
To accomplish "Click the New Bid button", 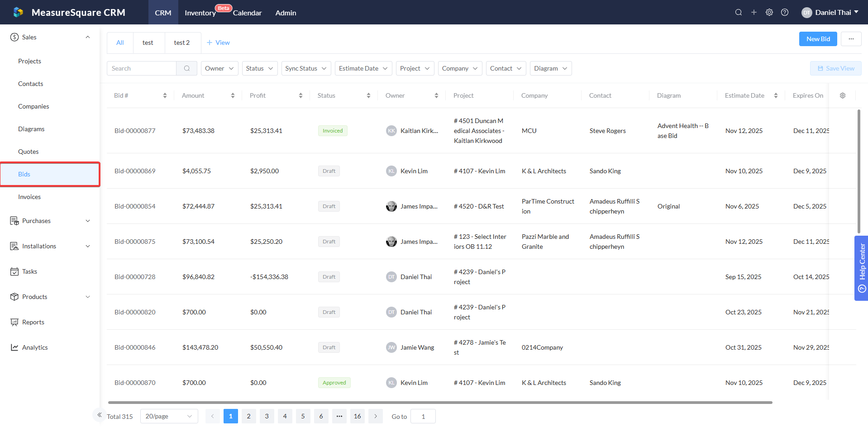I will [x=818, y=39].
